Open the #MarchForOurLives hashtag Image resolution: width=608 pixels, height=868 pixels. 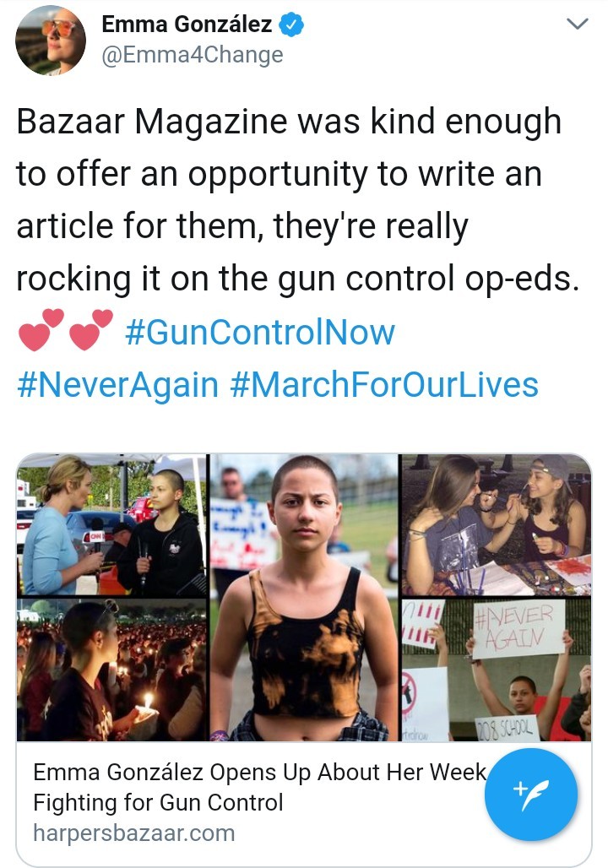click(383, 385)
